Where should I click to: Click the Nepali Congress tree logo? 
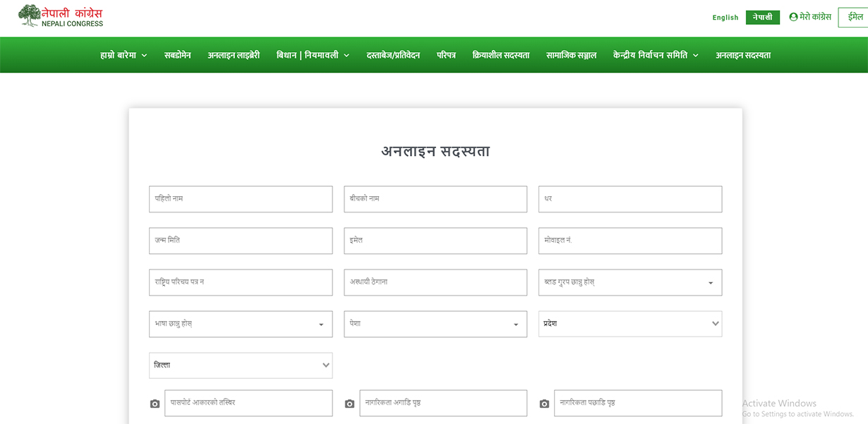(30, 15)
